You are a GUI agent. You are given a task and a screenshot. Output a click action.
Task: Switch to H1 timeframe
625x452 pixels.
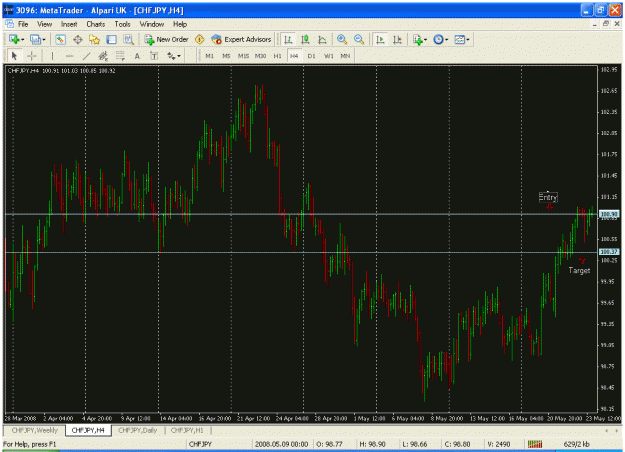277,56
